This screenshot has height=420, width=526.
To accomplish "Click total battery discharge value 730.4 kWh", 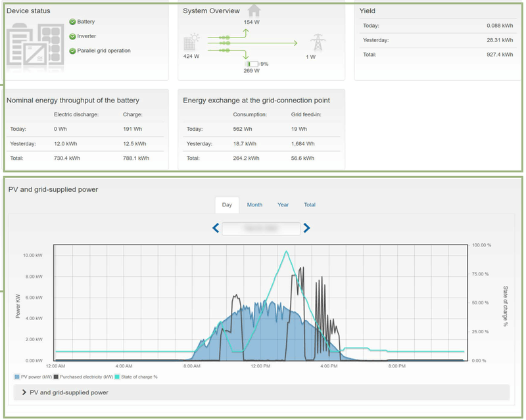I will click(67, 158).
